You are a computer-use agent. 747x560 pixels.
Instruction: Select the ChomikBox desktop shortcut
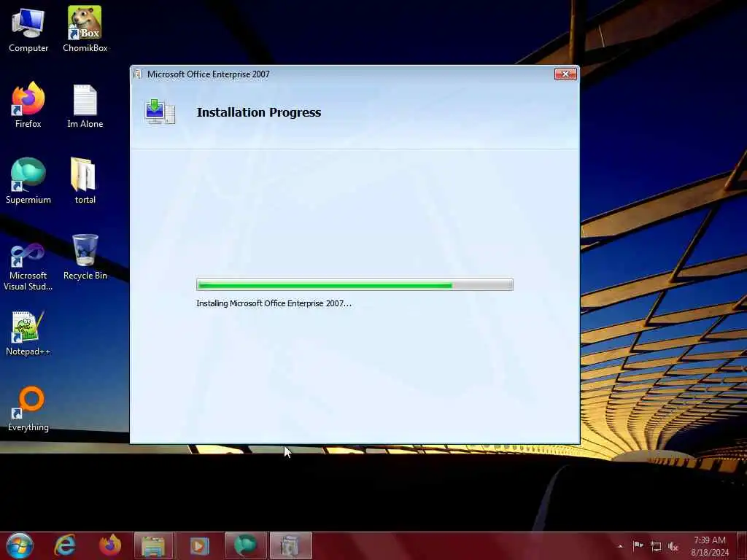pyautogui.click(x=85, y=29)
